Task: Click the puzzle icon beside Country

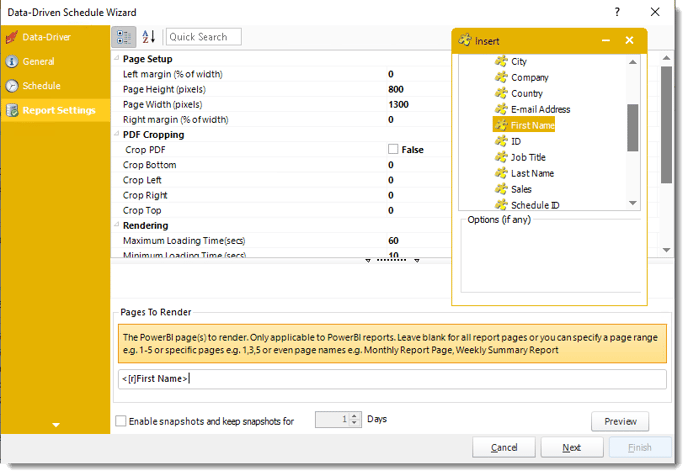Action: click(501, 93)
